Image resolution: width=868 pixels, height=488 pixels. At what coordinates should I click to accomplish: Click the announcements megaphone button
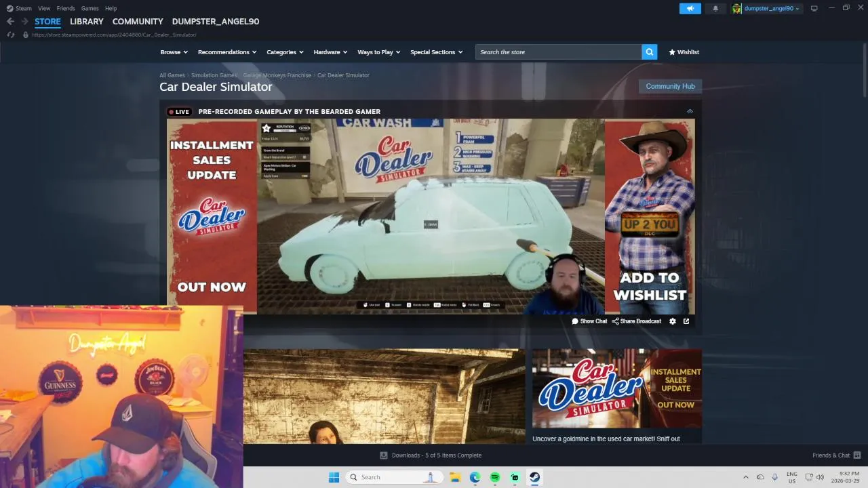[x=690, y=8]
